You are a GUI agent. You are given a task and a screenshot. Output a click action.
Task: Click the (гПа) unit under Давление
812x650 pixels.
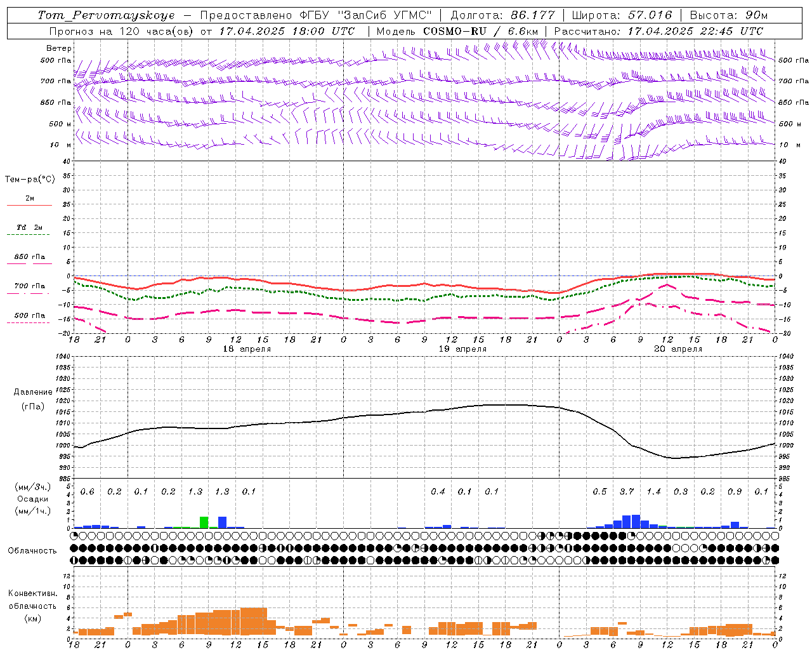(x=32, y=406)
